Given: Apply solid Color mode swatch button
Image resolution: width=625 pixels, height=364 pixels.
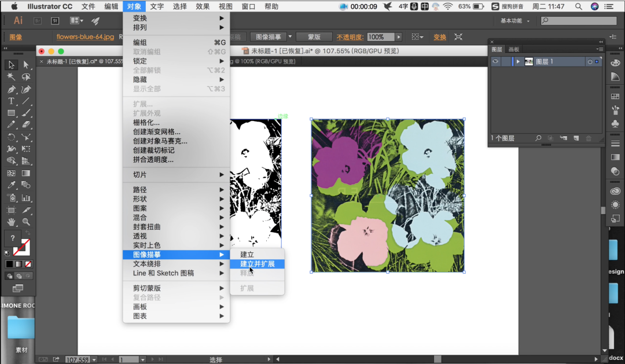Looking at the screenshot, I should point(9,264).
